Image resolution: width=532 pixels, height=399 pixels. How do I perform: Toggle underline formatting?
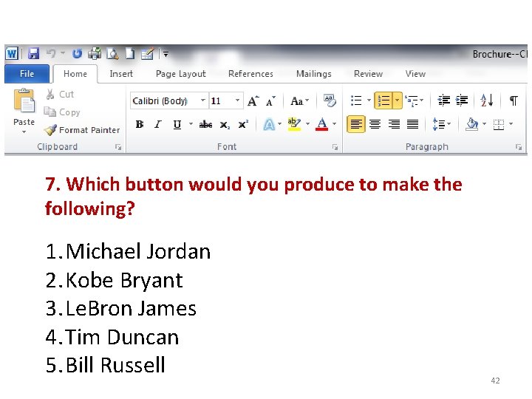coord(177,125)
